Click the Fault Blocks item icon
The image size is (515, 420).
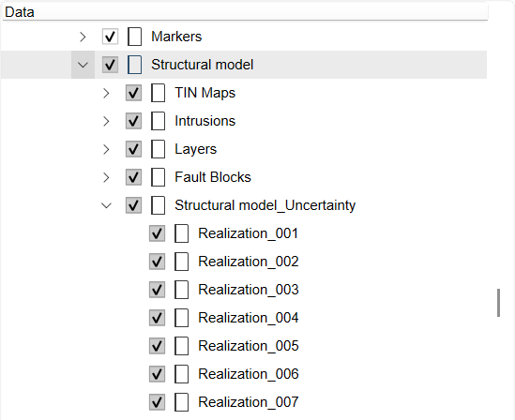[x=159, y=177]
